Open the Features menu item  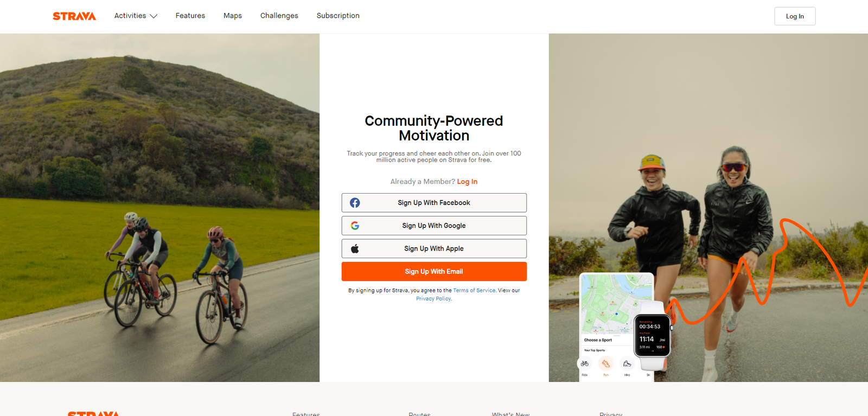point(190,16)
